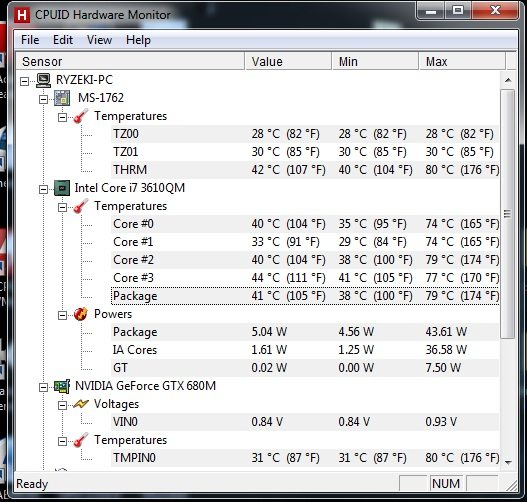The width and height of the screenshot is (527, 502).
Task: Click the RYZEKI-PC computer icon
Action: (x=43, y=80)
